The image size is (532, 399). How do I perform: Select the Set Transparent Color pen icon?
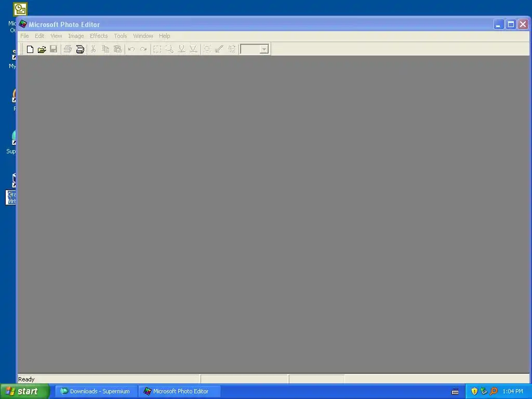coord(220,49)
